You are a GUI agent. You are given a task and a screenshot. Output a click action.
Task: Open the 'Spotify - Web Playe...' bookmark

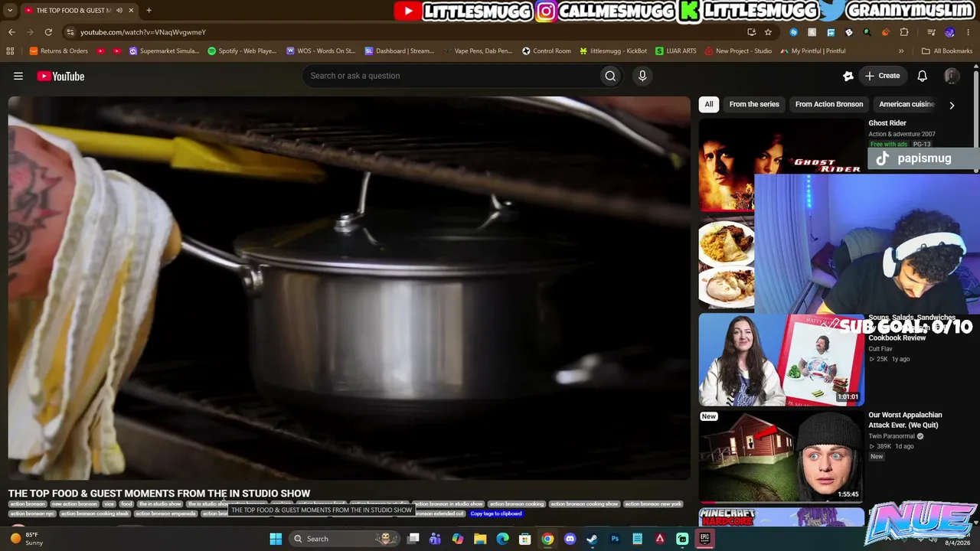tap(242, 51)
